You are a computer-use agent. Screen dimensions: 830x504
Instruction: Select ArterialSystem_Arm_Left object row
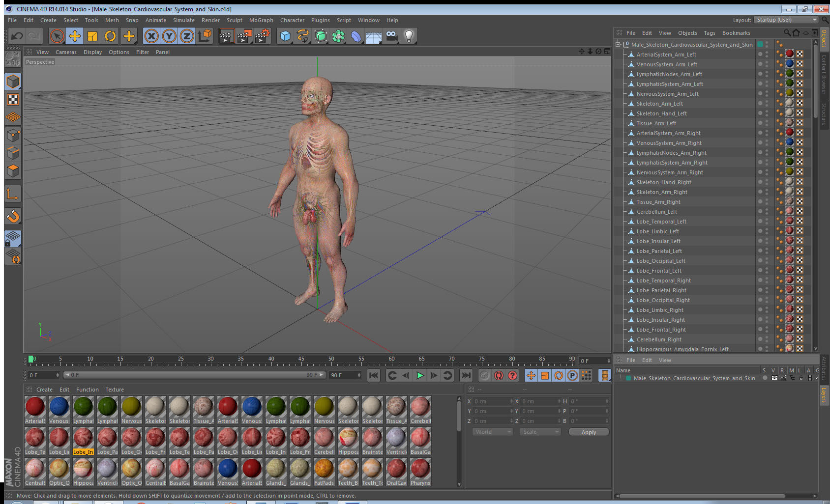(666, 55)
